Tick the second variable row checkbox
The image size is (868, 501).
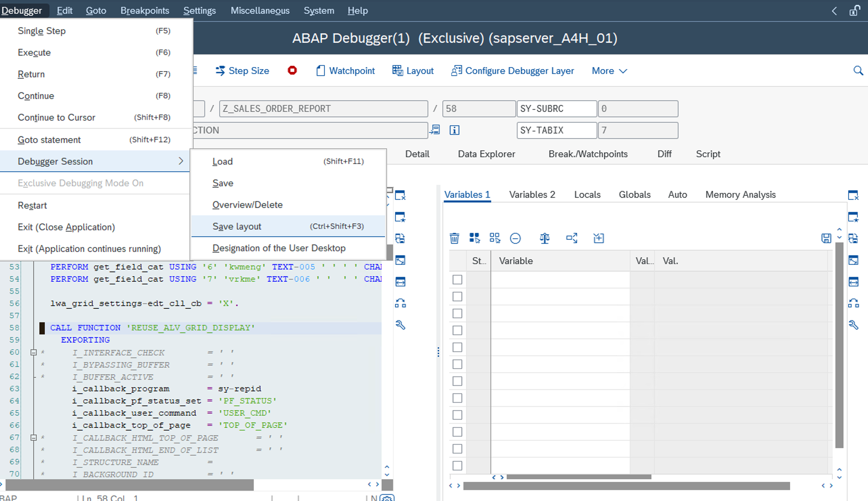(x=457, y=296)
